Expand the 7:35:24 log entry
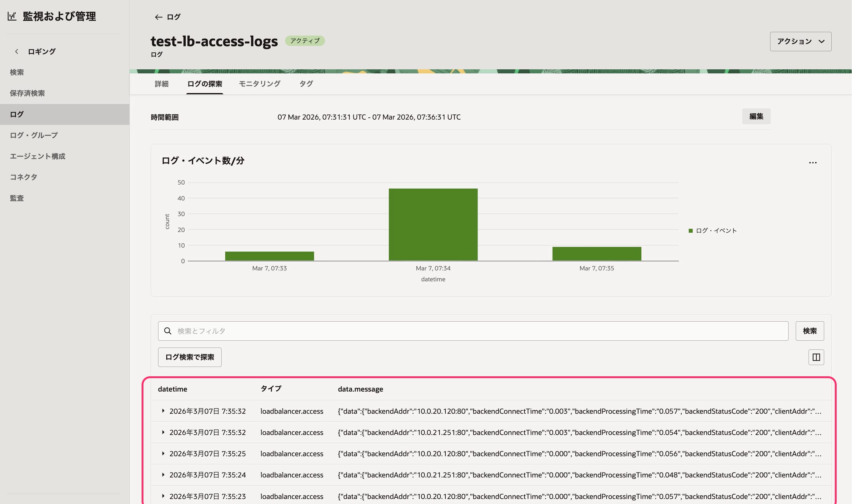The height and width of the screenshot is (504, 852). [x=163, y=475]
